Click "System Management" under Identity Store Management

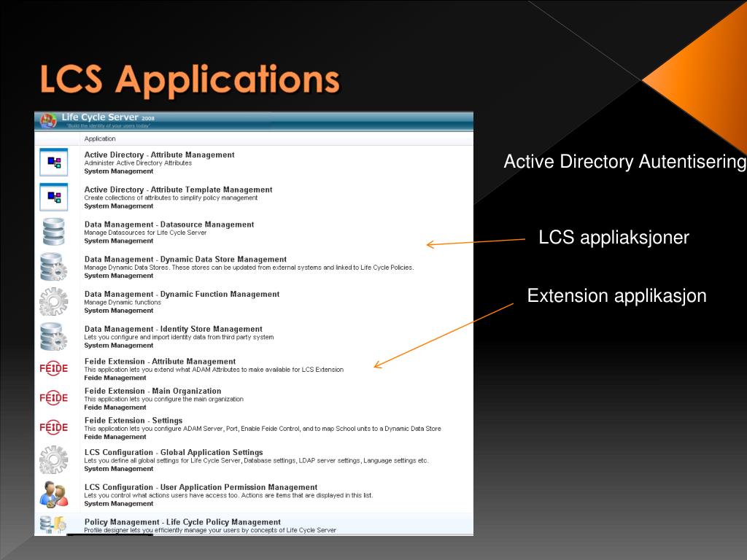coord(119,345)
